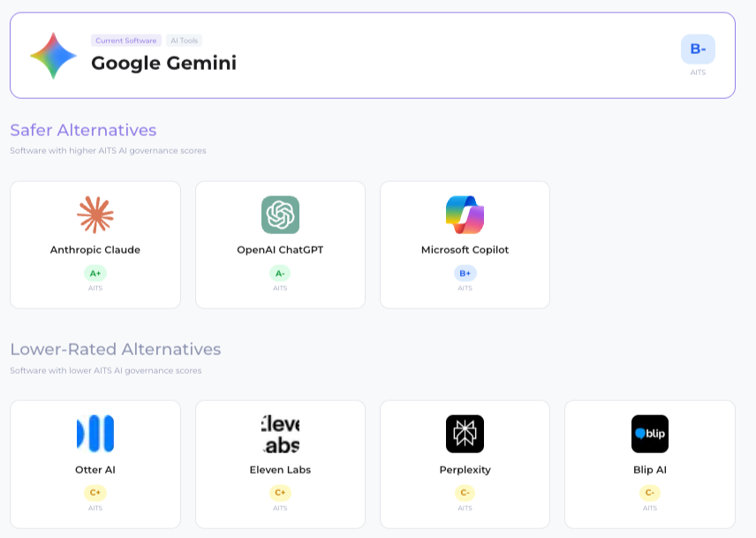
Task: Select the C+ badge under Otter AI
Action: point(94,494)
